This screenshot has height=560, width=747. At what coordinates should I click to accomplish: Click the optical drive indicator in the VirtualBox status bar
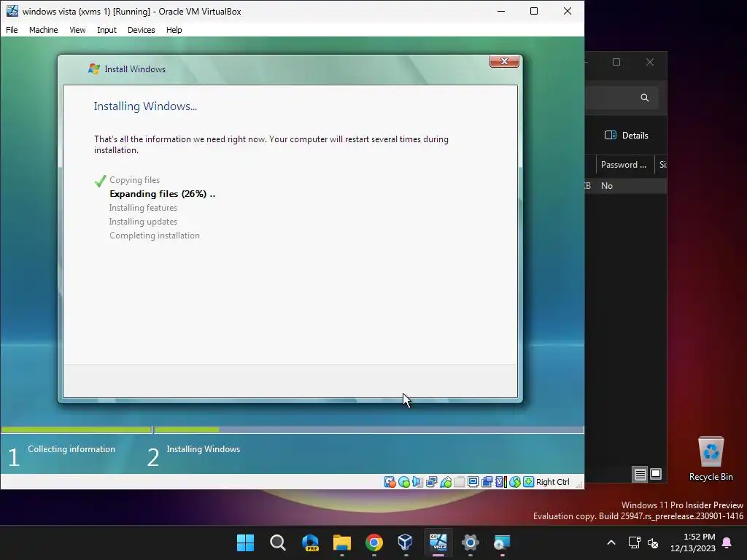point(404,482)
